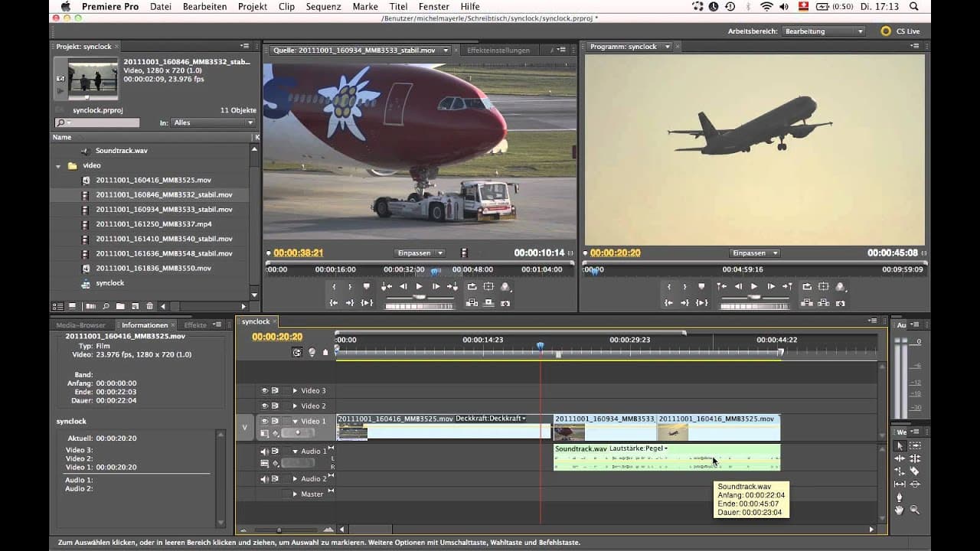Toggle the Sync-Lock on Video 1 track
The image size is (980, 551).
click(275, 421)
